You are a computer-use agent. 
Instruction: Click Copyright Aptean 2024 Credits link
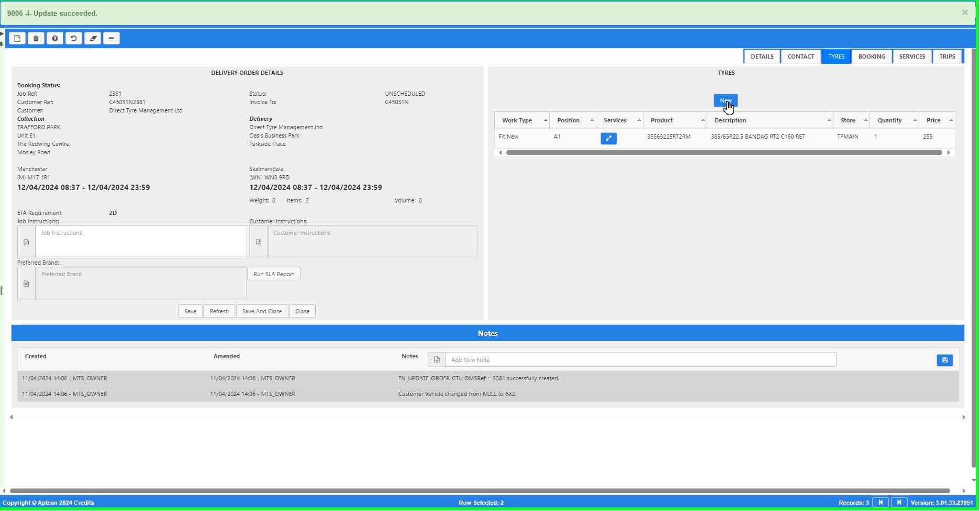tap(48, 503)
